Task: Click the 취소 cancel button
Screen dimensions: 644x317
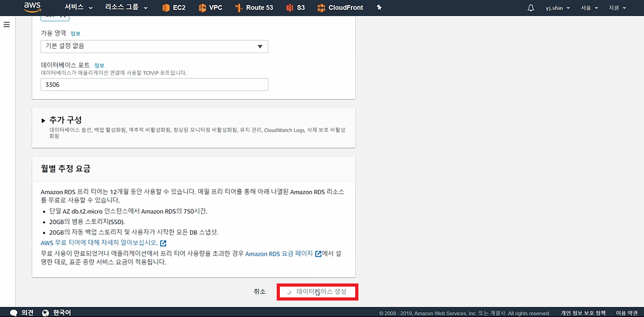Action: point(260,292)
